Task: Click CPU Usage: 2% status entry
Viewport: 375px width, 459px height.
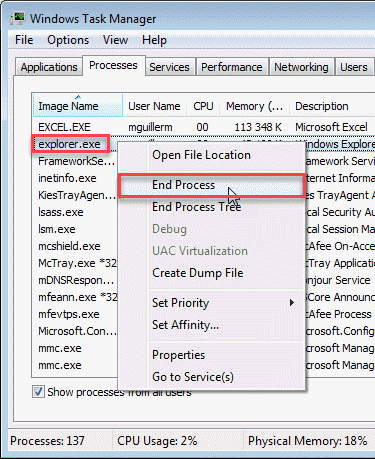Action: [157, 441]
